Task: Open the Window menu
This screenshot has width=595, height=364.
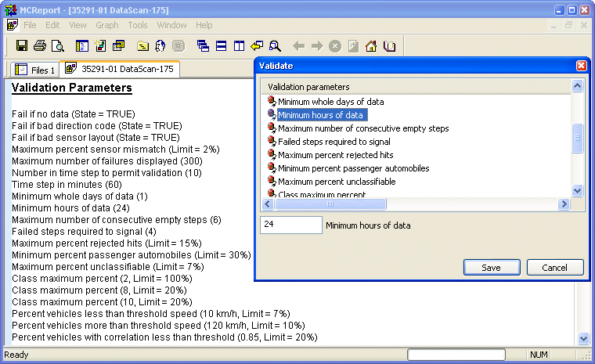Action: pyautogui.click(x=171, y=25)
